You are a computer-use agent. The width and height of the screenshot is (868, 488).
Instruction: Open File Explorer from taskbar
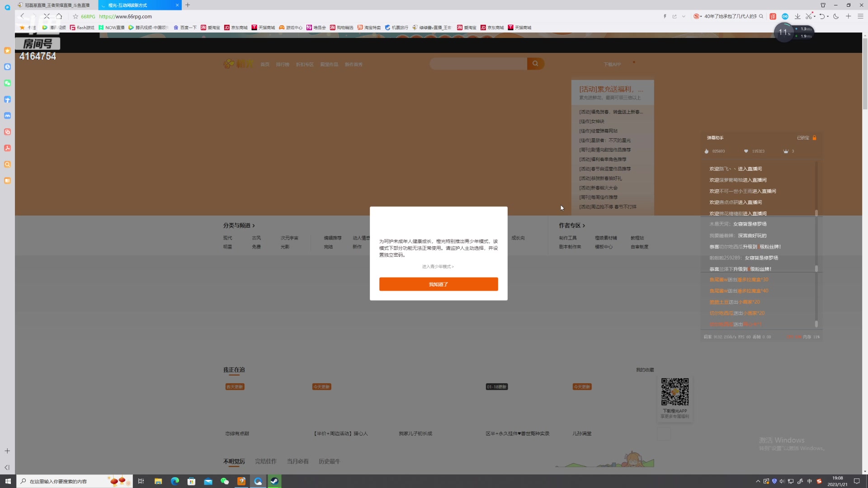(158, 481)
